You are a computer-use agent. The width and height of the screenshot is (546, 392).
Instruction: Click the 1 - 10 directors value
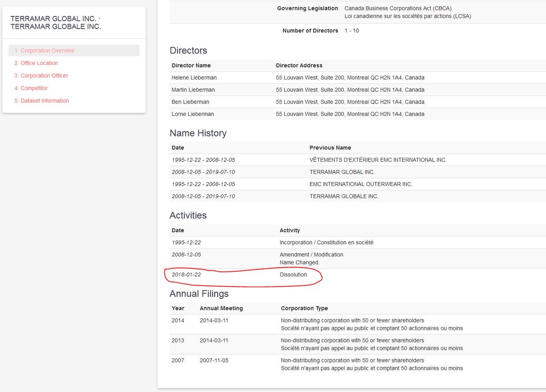click(352, 31)
